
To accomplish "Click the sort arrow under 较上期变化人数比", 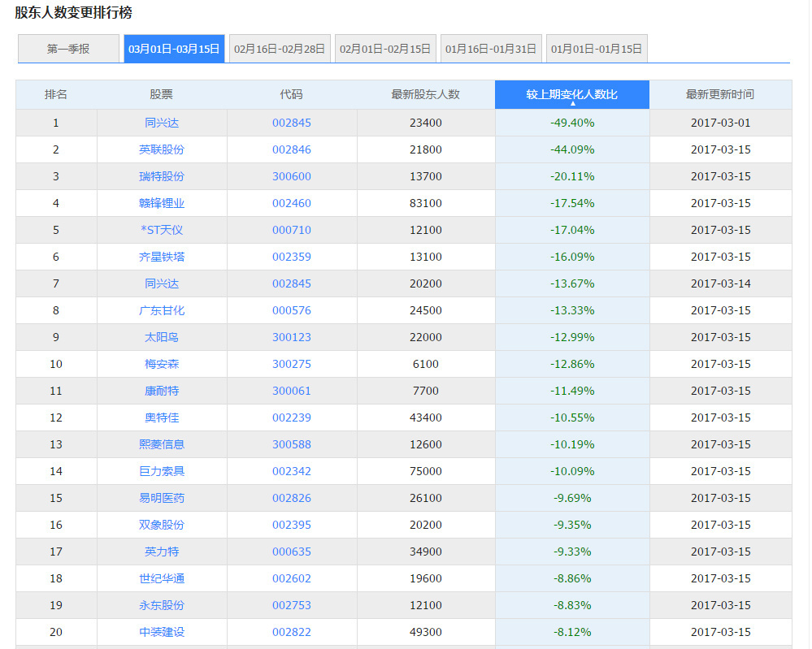I will pos(573,103).
